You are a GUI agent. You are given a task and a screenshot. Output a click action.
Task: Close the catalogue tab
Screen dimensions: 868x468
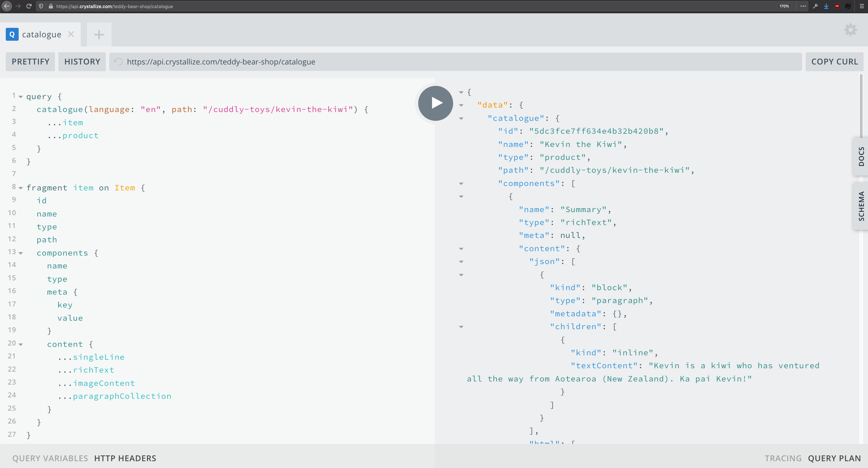71,34
